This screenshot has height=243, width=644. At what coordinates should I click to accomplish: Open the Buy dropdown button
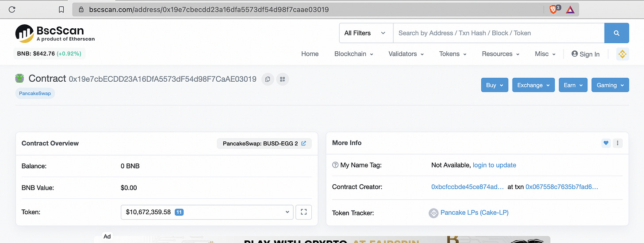pos(494,85)
